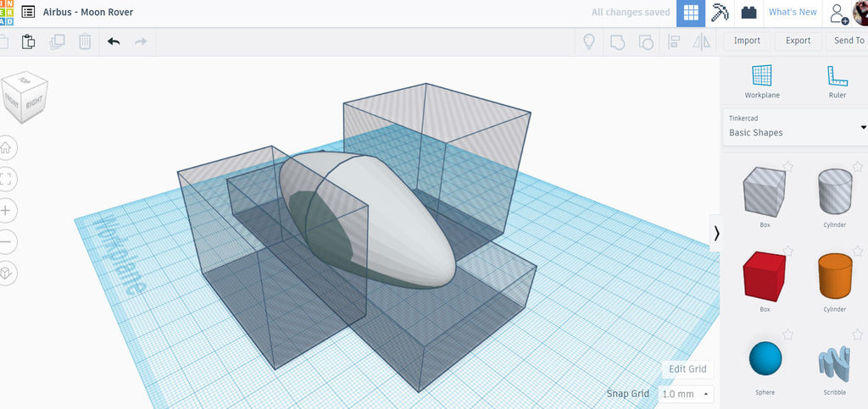868x409 pixels.
Task: Click the Zoom in plus button
Action: pyautogui.click(x=6, y=211)
